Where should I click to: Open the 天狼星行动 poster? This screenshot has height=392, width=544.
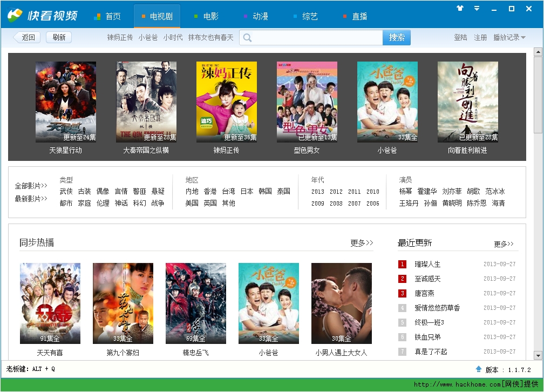click(x=66, y=102)
